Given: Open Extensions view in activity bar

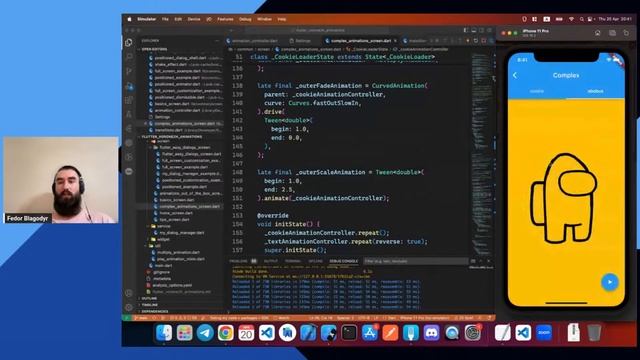Looking at the screenshot, I should tap(129, 100).
